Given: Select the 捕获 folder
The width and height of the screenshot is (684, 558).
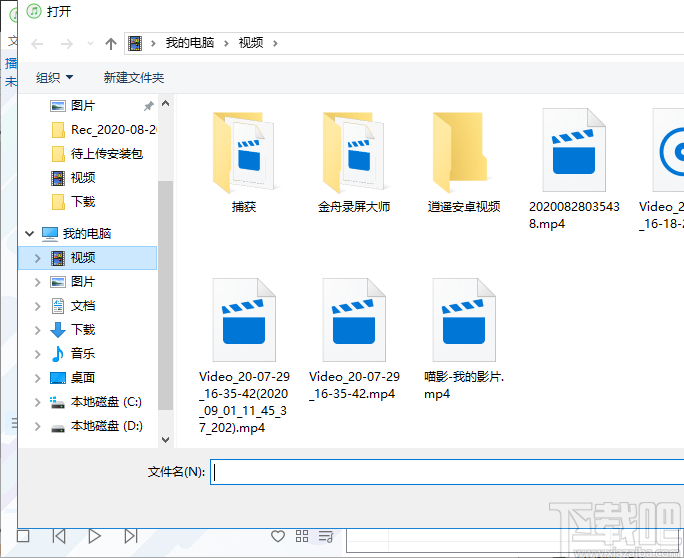Looking at the screenshot, I should click(243, 161).
